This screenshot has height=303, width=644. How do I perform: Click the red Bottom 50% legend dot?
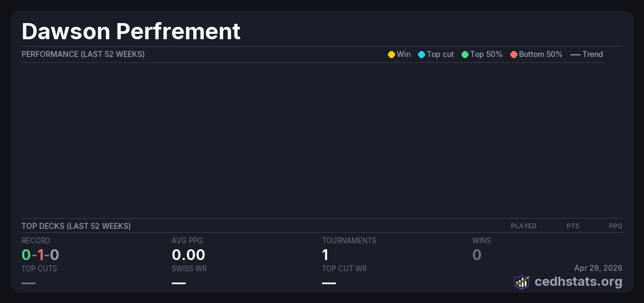[x=514, y=55]
